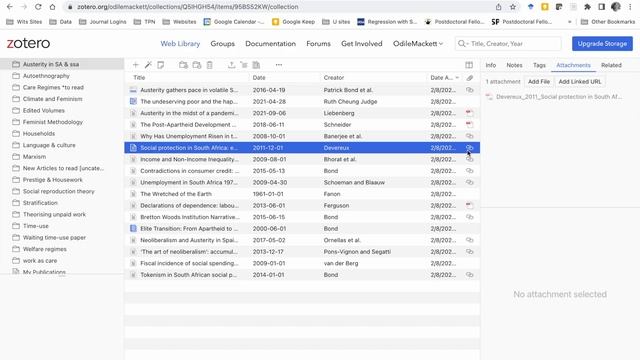This screenshot has width=640, height=360.
Task: Click PDF icon on Schneider row
Action: point(469,124)
